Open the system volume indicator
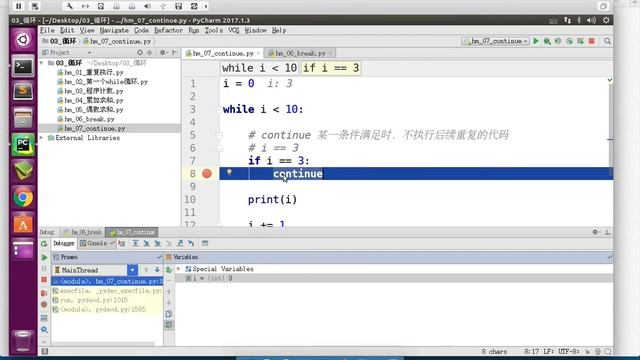The height and width of the screenshot is (360, 640). coord(591,20)
